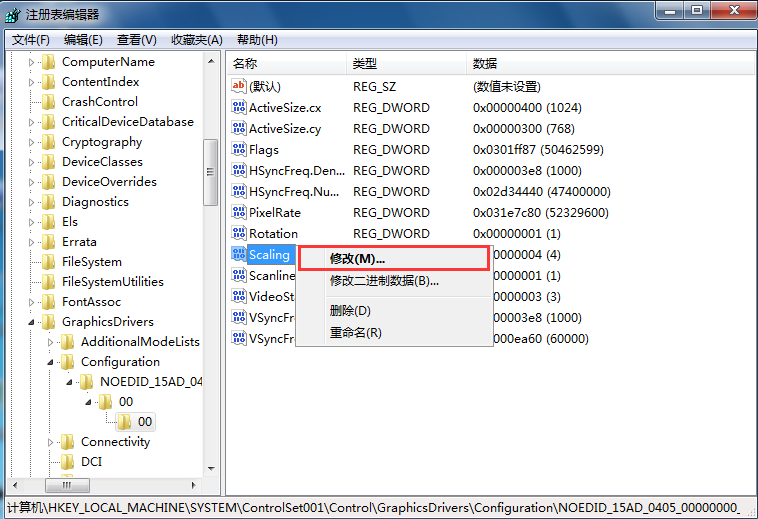Click the Configuration folder icon
This screenshot has height=519, width=758.
pos(67,362)
